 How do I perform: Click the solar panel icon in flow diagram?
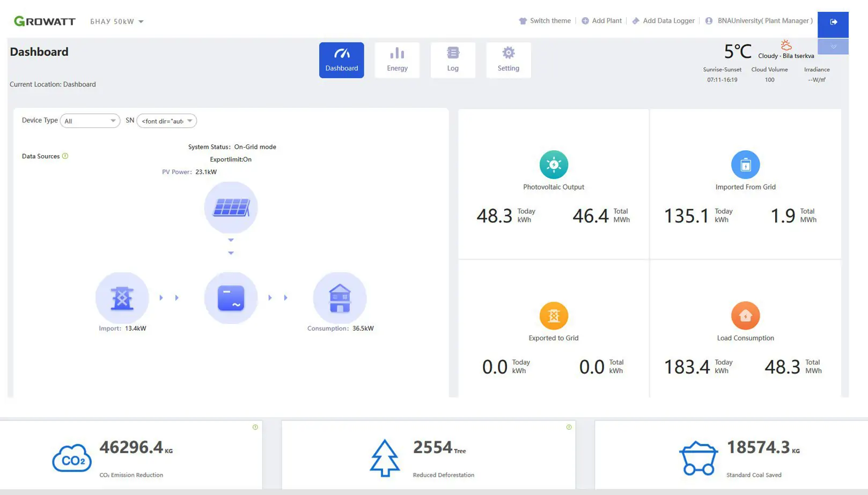coord(231,207)
